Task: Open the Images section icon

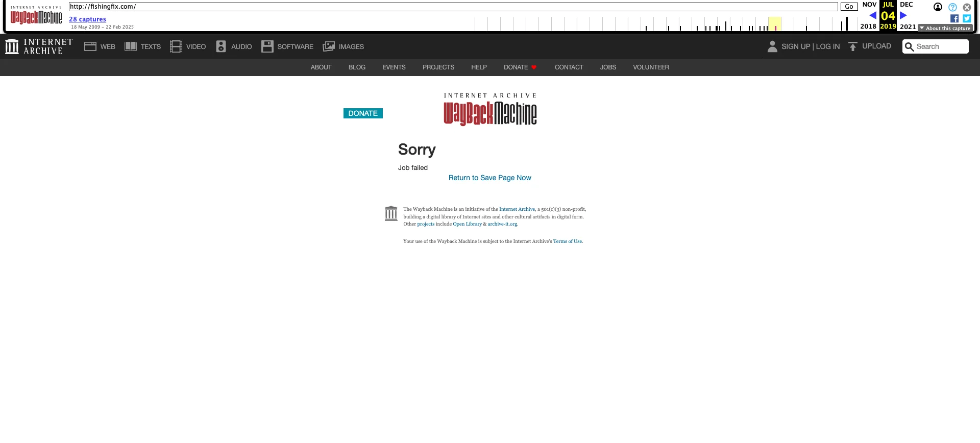Action: pyautogui.click(x=329, y=46)
